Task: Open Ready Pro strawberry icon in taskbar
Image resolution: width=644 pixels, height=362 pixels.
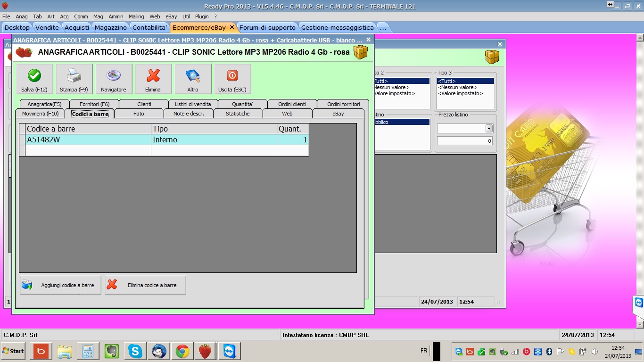Action: tap(205, 351)
